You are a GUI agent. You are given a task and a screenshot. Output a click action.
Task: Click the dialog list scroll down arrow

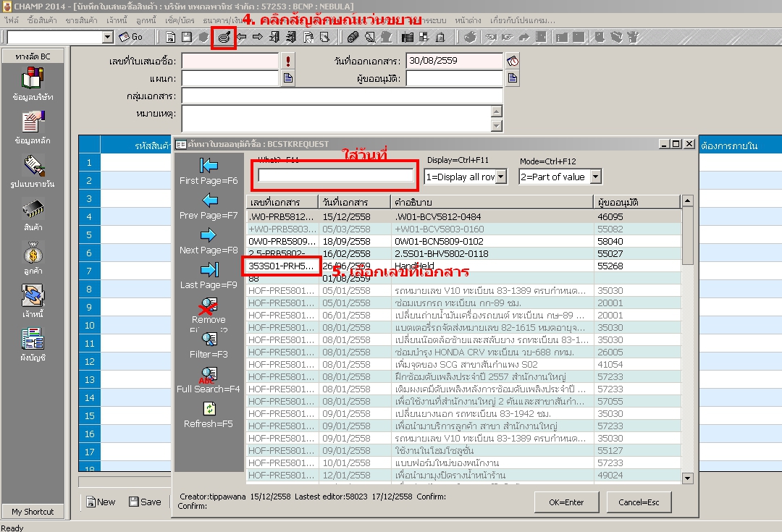tap(687, 478)
